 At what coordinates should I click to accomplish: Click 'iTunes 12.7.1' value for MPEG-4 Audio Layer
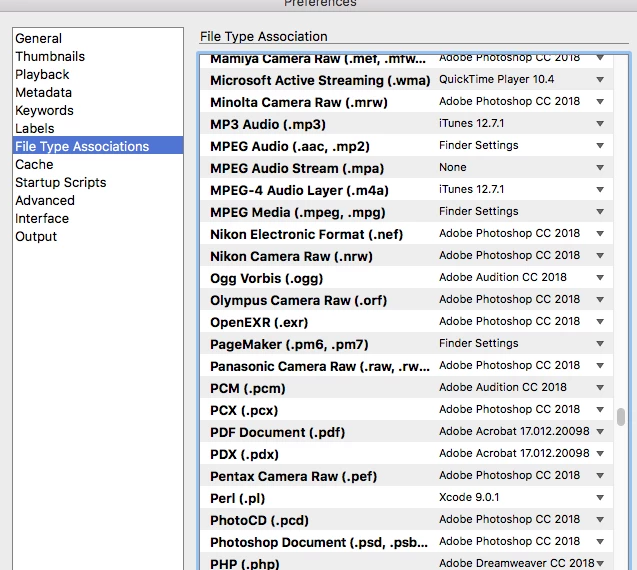tap(471, 189)
